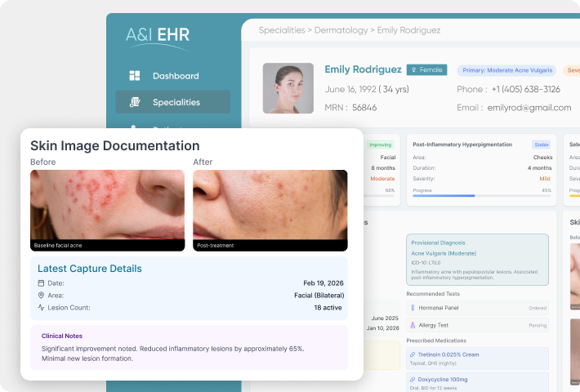
Task: Click Primary: Moderate Acne Vulgaris tag
Action: (x=507, y=70)
